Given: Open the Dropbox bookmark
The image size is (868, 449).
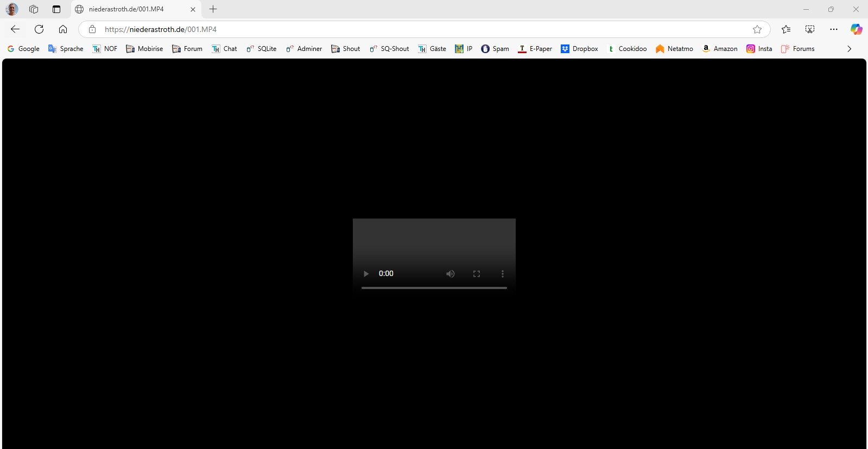Looking at the screenshot, I should pyautogui.click(x=579, y=49).
